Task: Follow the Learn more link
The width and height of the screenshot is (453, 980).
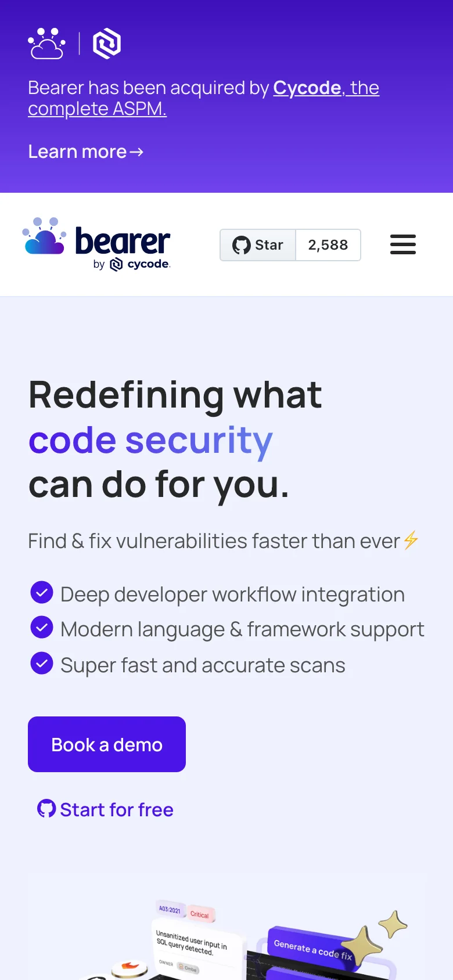Action: (85, 152)
